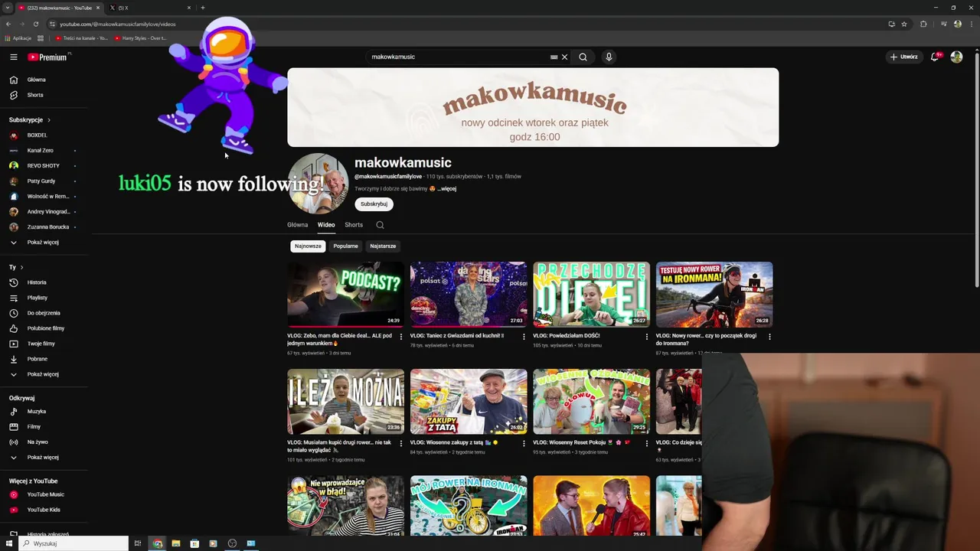This screenshot has height=551, width=980.
Task: Open Pobrane downloads in sidebar
Action: click(x=38, y=359)
